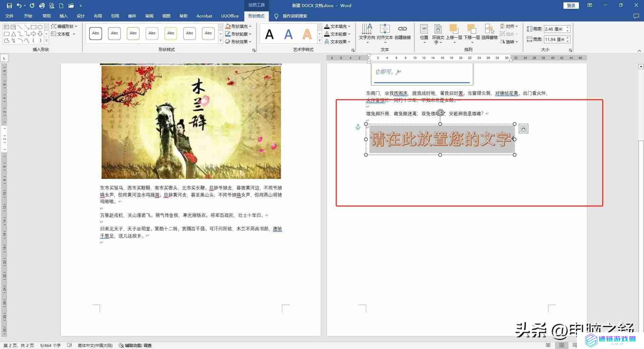Switch to the Acrobat tab

click(x=204, y=16)
